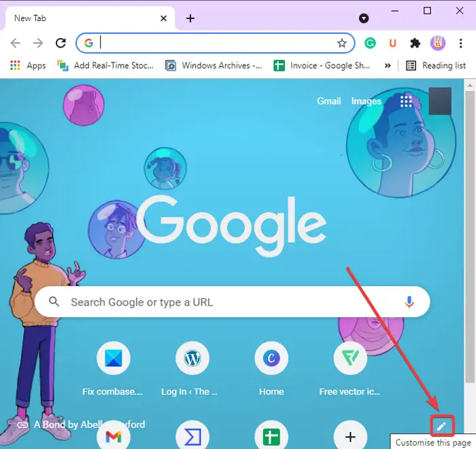Click the address bar field

coord(215,43)
